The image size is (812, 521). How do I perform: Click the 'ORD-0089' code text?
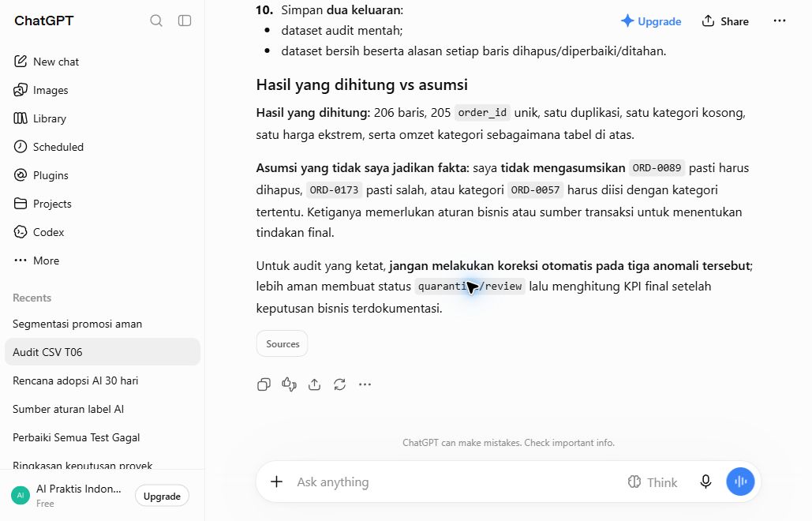tap(657, 168)
